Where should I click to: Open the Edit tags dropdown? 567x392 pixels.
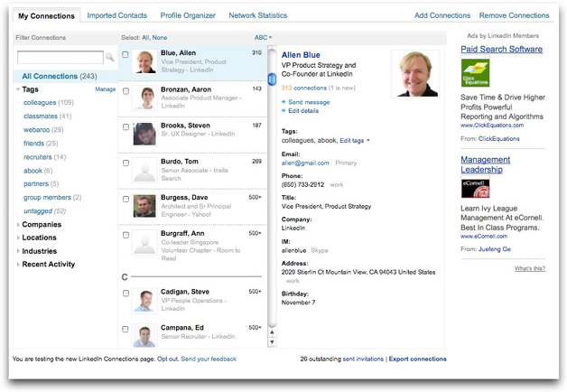(x=355, y=141)
